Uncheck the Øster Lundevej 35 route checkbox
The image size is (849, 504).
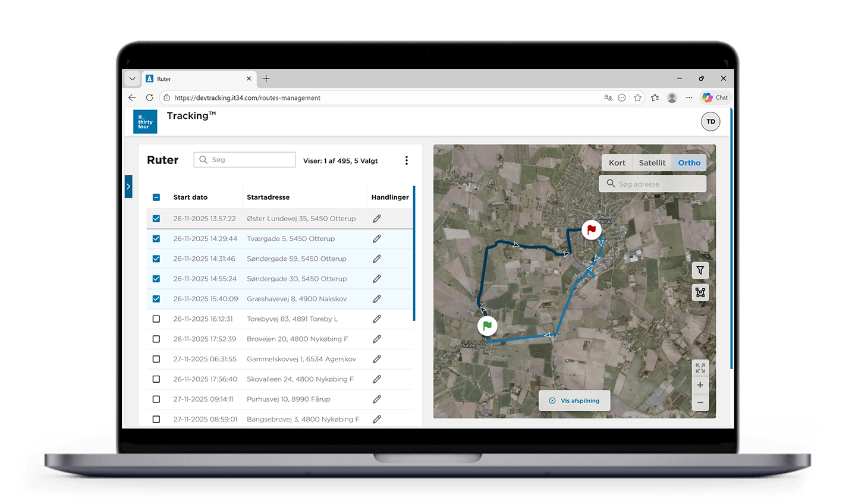(x=156, y=219)
